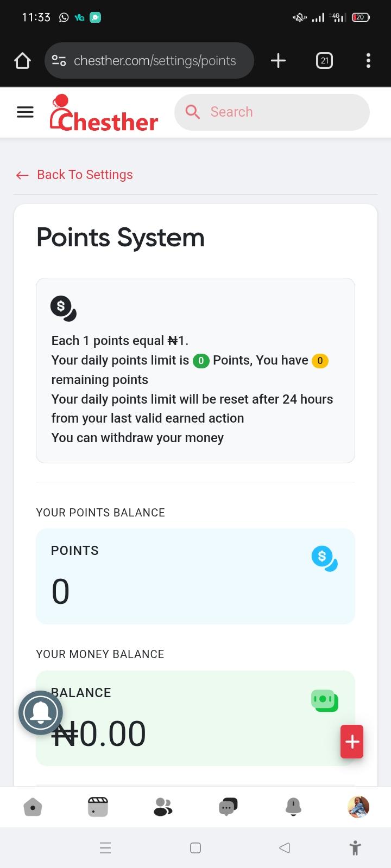Open a new browser tab with plus

pos(278,61)
